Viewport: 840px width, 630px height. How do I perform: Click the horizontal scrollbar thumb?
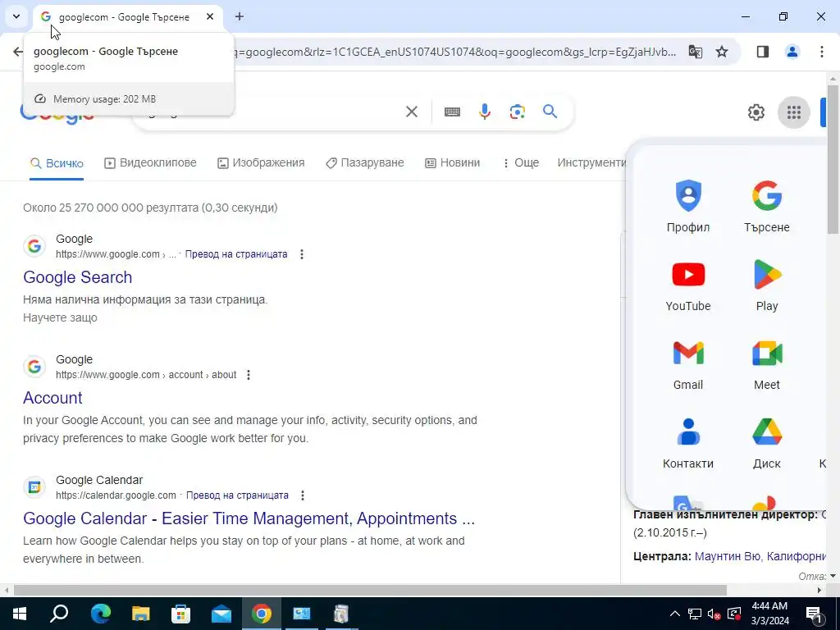tap(370, 591)
